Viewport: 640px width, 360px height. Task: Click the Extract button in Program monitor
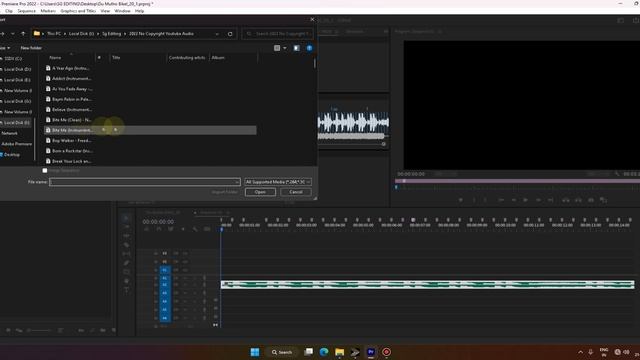(x=578, y=200)
